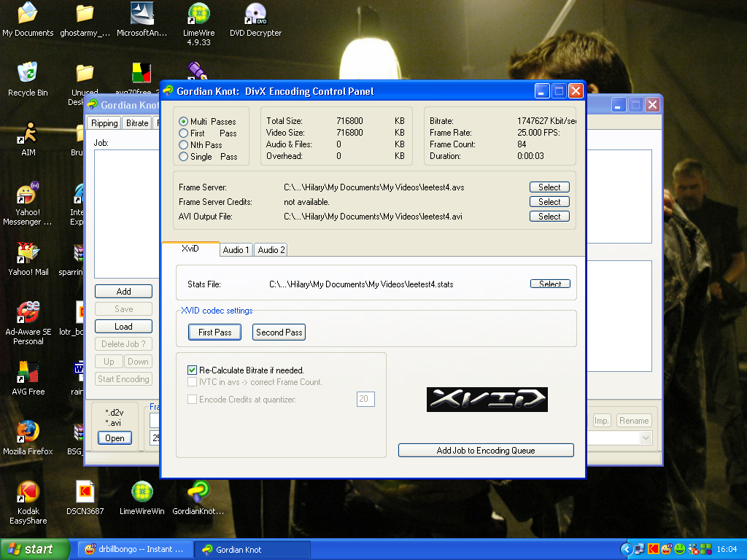Open the DSCN3687 image file icon
This screenshot has height=560, width=747.
85,492
